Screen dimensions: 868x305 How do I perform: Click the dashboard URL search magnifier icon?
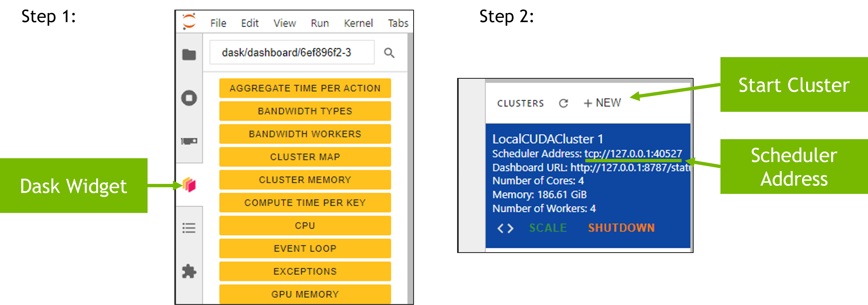389,53
